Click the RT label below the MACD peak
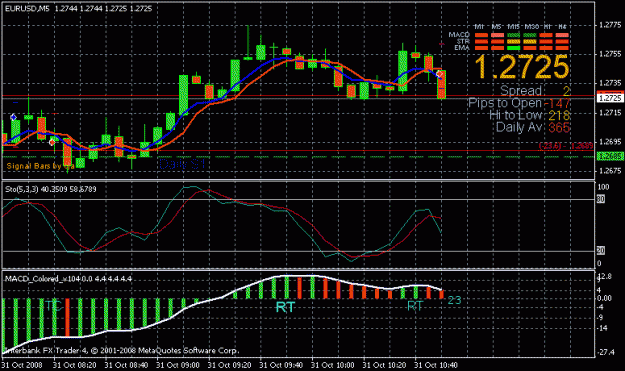The image size is (625, 371). 285,307
